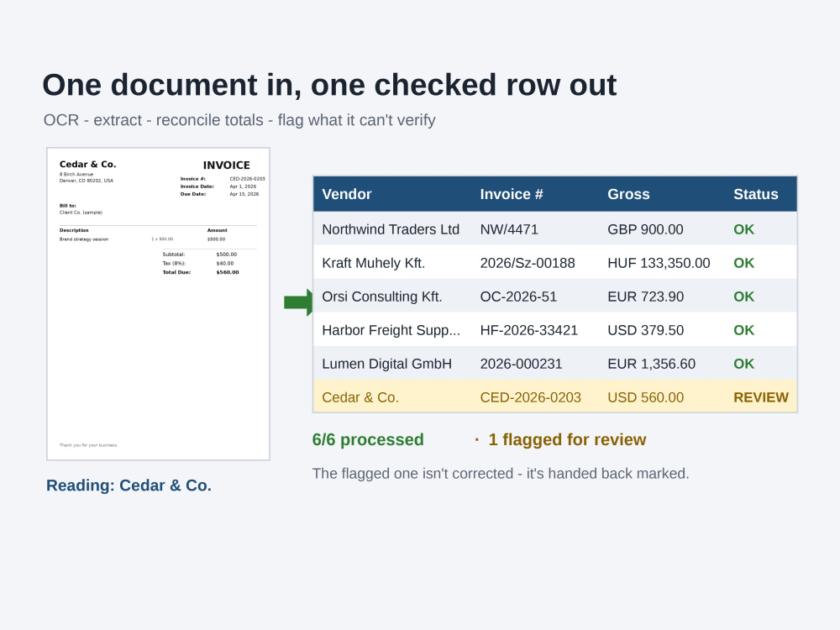Click the OK status for Northwind Traders
This screenshot has width=840, height=630.
click(x=743, y=229)
